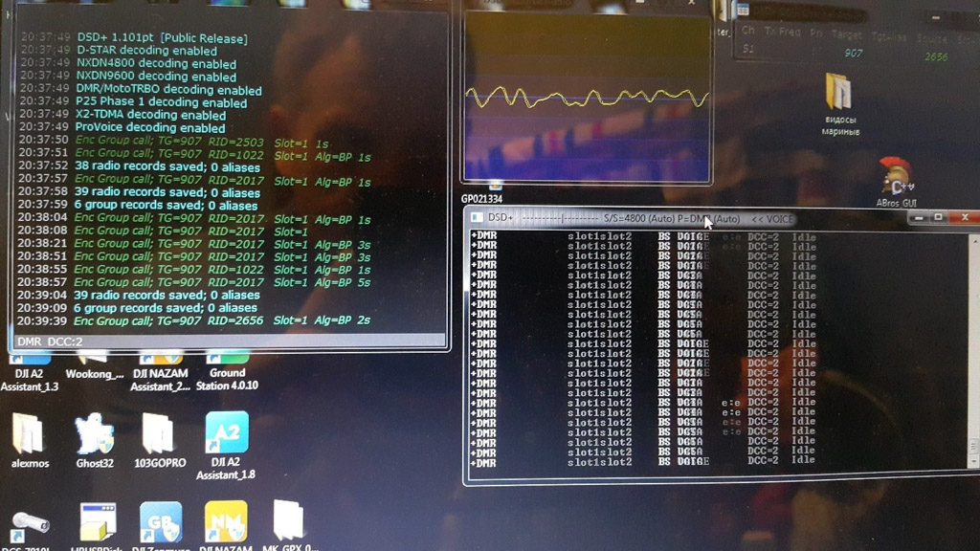This screenshot has height=551, width=980.
Task: Select the P25 Phase 1 decoding line
Action: pos(133,101)
